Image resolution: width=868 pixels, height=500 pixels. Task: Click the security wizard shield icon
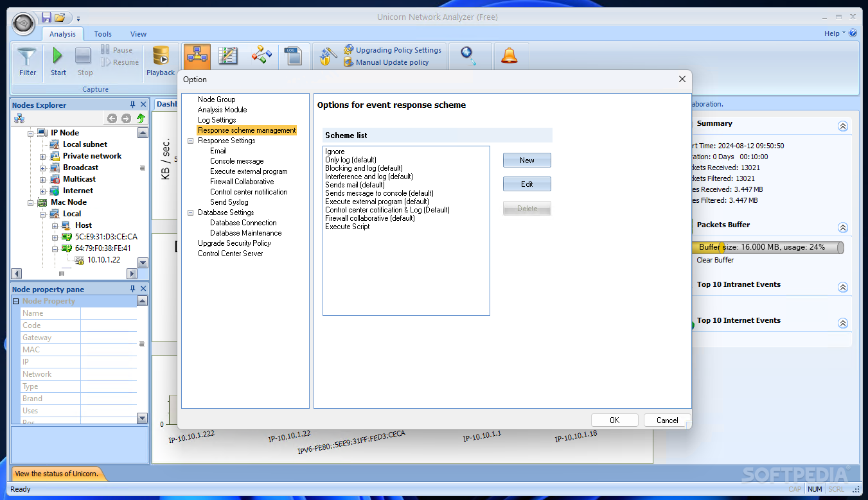point(328,56)
